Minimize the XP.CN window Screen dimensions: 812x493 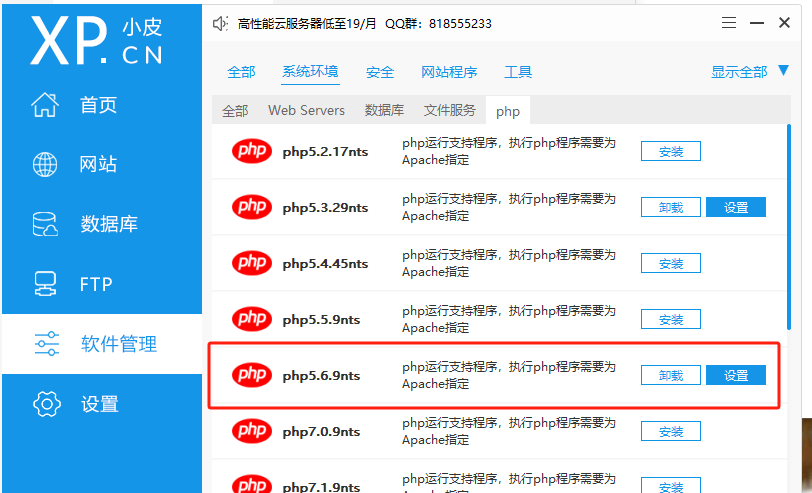point(757,23)
